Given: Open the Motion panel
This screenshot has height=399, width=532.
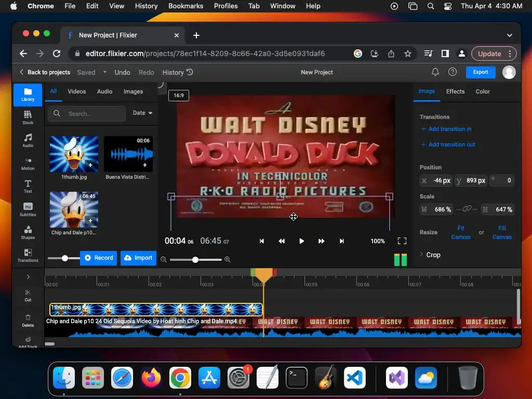Looking at the screenshot, I should [28, 164].
